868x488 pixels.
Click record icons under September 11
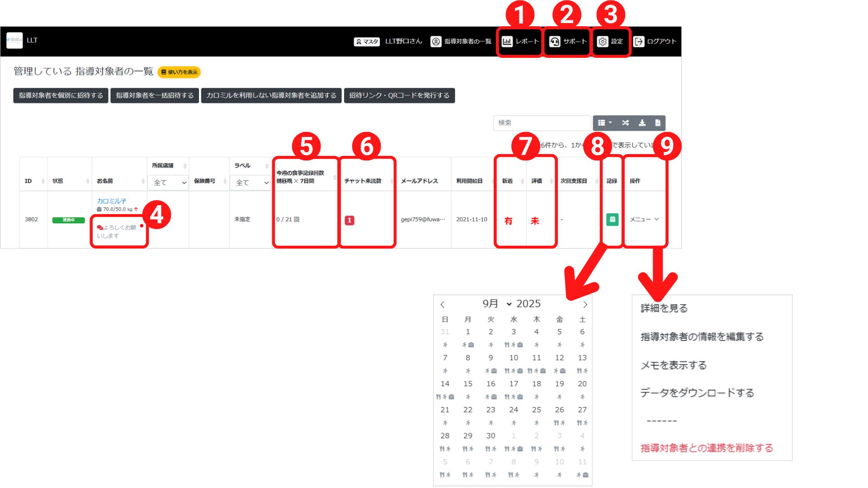(537, 371)
